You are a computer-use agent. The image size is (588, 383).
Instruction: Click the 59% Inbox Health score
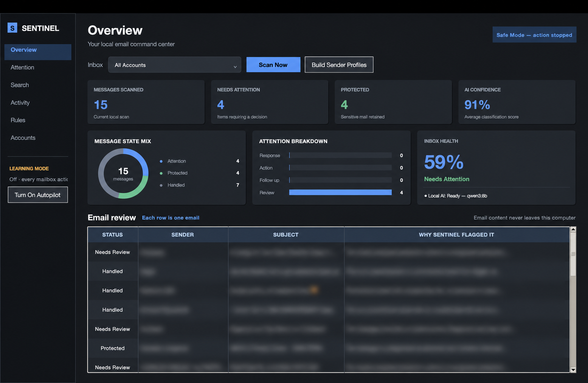click(444, 162)
